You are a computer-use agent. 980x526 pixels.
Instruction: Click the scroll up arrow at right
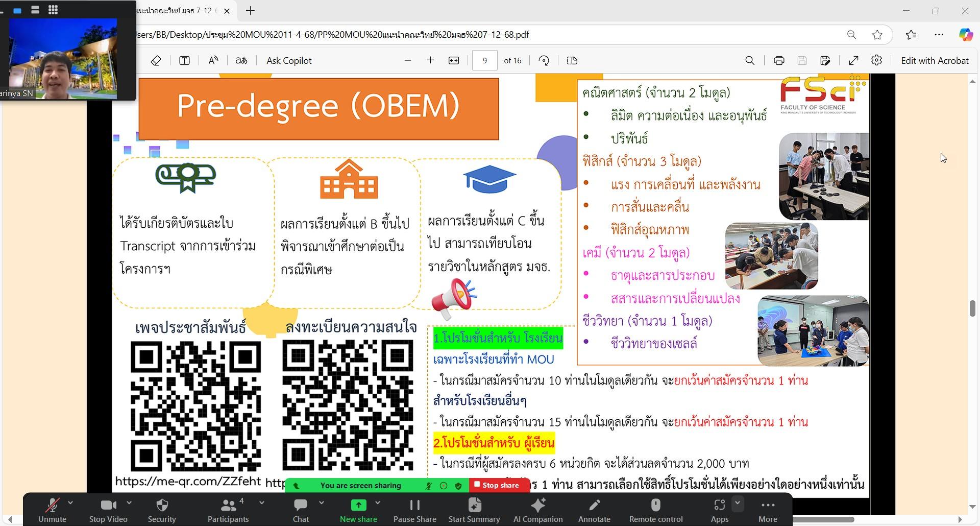click(972, 82)
